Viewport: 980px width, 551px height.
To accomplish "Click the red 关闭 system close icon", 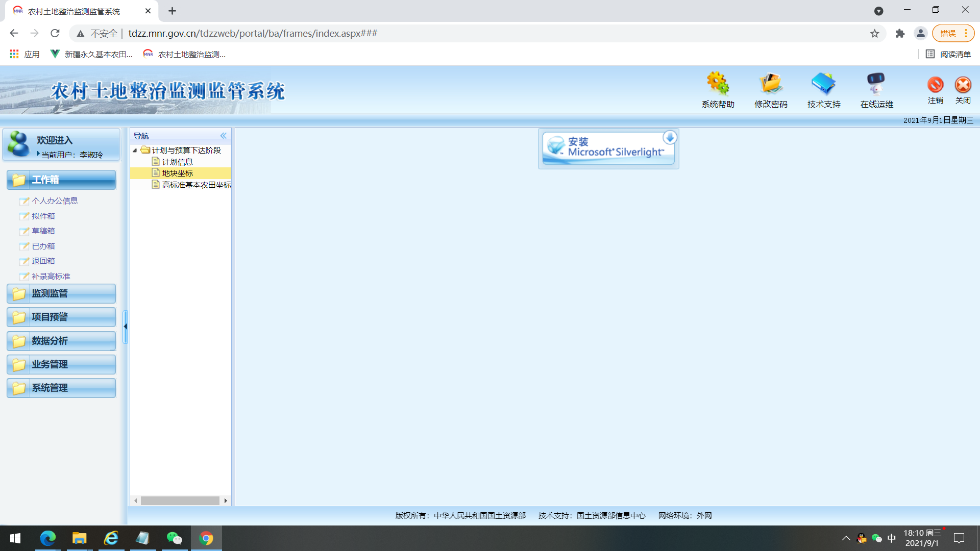I will click(963, 86).
